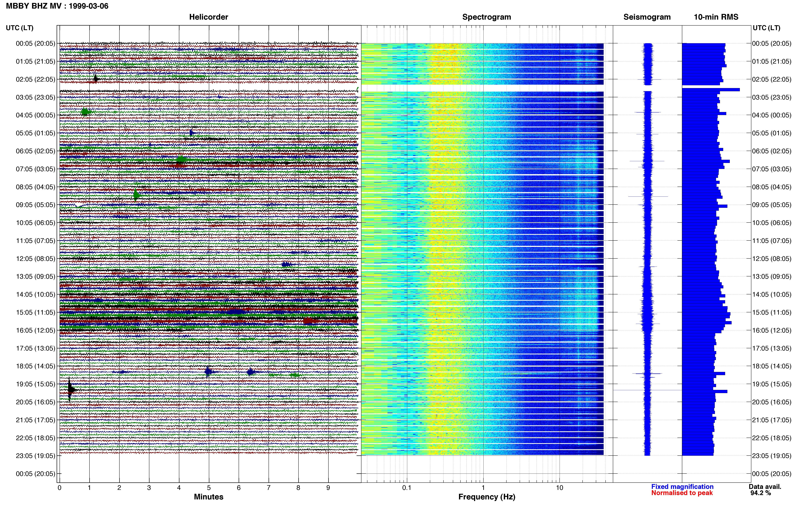Click the '0.1' frequency tick label

pos(407,487)
